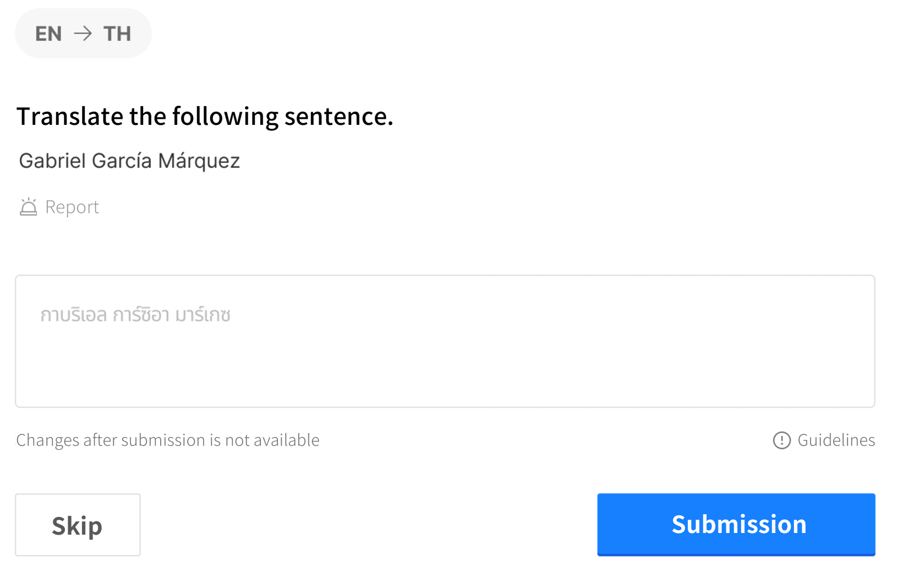The height and width of the screenshot is (588, 914).
Task: Click the Thai placeholder text in the input
Action: coord(135,315)
